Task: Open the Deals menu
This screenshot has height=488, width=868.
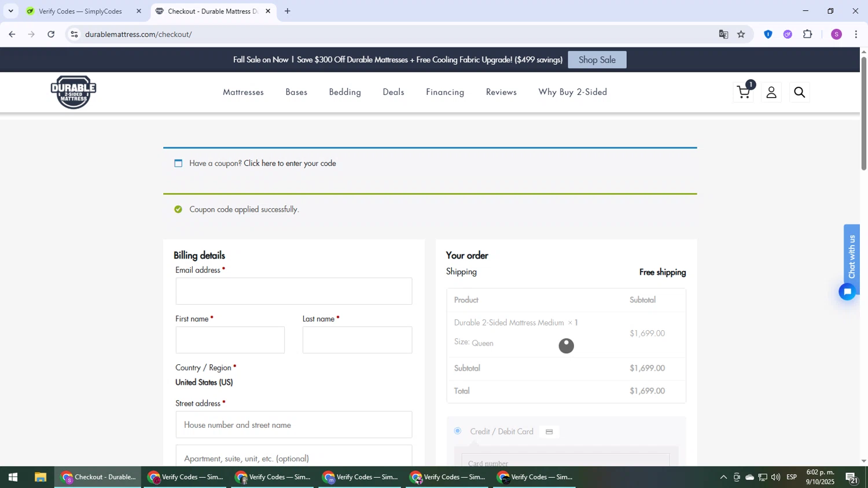Action: click(x=393, y=92)
